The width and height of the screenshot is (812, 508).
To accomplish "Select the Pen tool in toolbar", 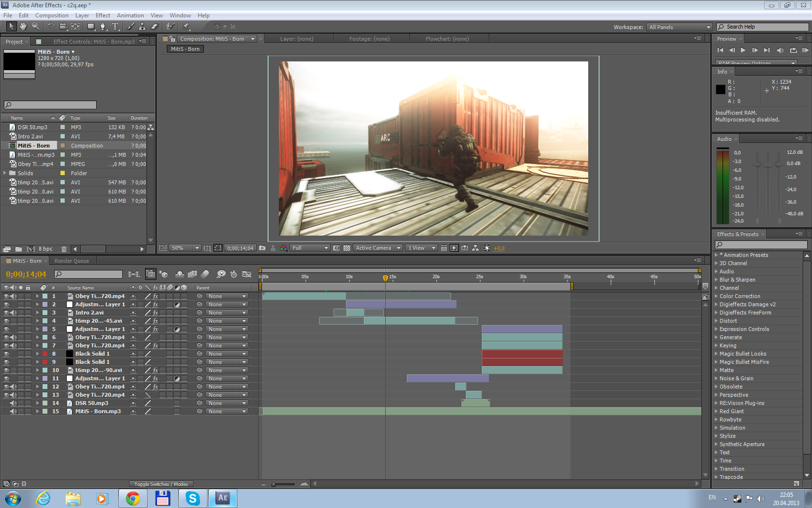I will [102, 27].
